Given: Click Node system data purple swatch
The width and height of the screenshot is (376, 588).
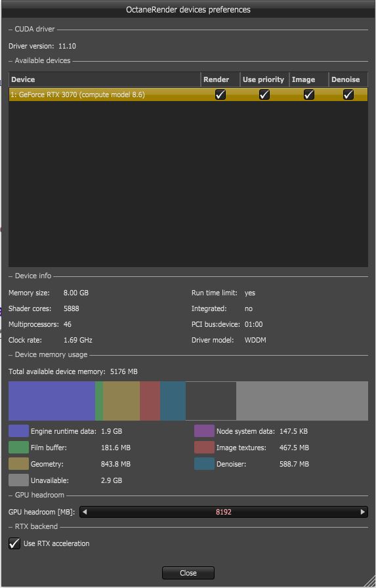Looking at the screenshot, I should (204, 431).
